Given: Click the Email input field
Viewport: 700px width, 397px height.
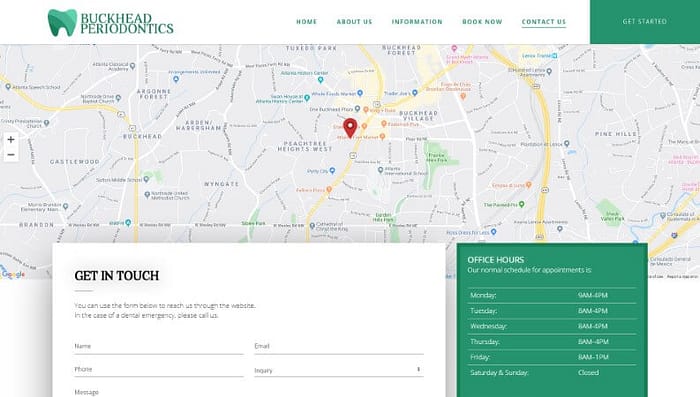Looking at the screenshot, I should [339, 347].
